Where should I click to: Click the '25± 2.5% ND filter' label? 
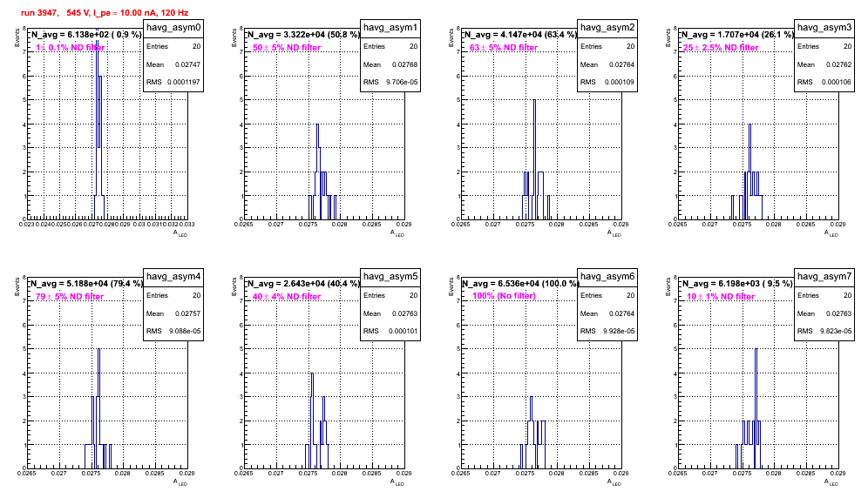coord(721,48)
